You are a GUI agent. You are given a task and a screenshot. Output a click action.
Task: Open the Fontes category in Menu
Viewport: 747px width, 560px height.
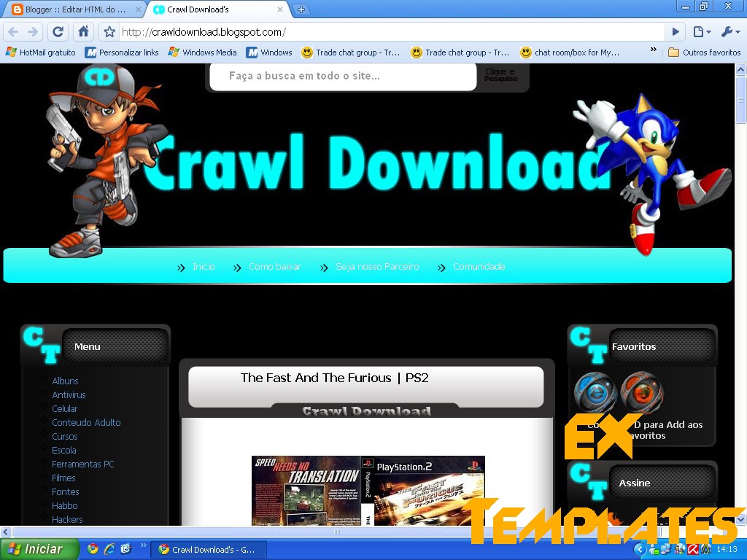[65, 491]
